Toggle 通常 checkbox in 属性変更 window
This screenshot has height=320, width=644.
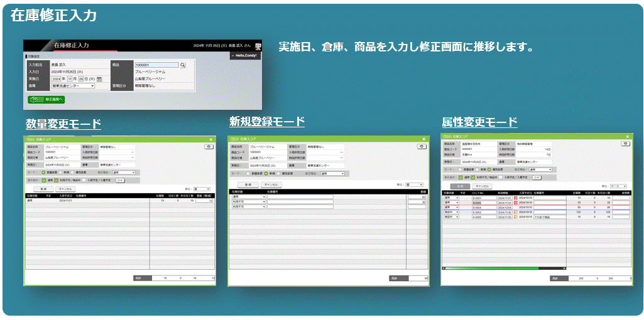click(x=461, y=177)
